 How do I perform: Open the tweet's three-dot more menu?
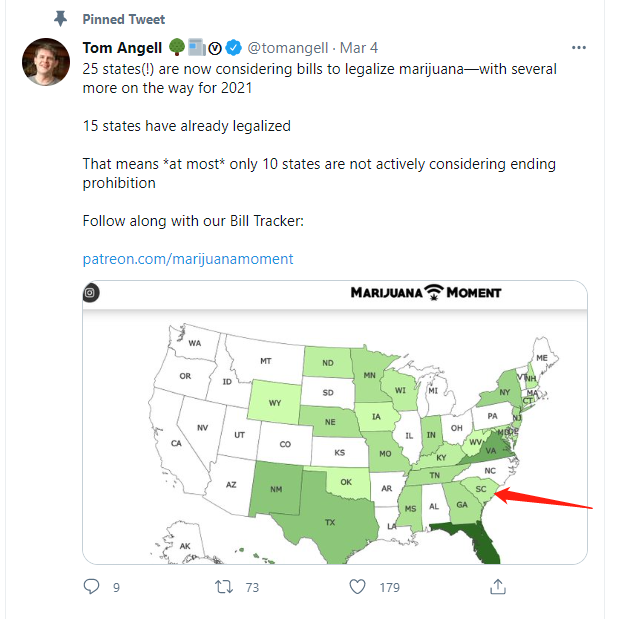pyautogui.click(x=579, y=47)
